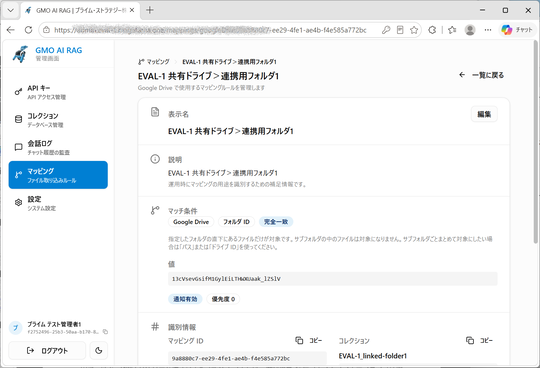Copy the user ID beside admin name
This screenshot has width=540, height=368.
(105, 332)
